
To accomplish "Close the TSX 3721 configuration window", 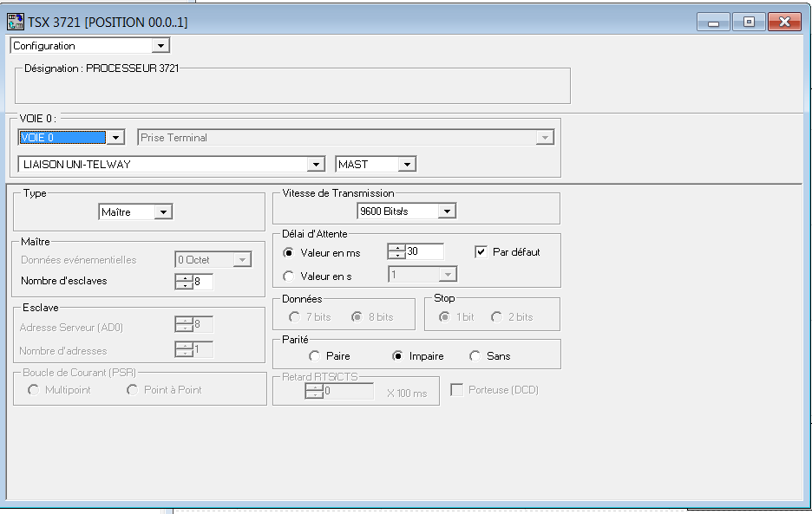I will pos(784,22).
